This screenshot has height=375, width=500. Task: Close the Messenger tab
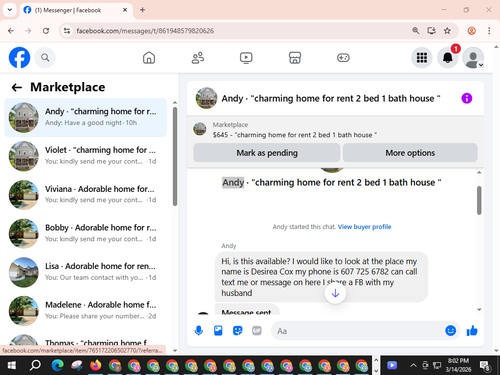coord(125,10)
